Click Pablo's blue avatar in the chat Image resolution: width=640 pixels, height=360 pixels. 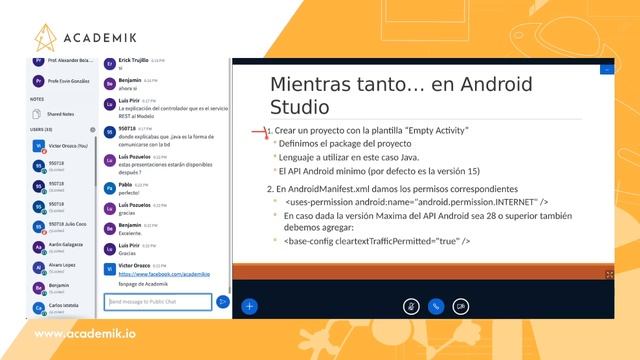(110, 189)
